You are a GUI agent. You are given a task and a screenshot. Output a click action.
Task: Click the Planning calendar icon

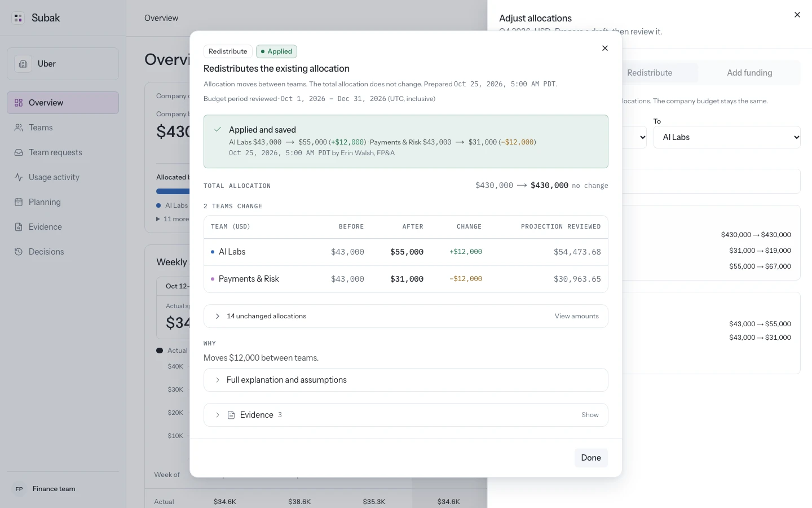click(x=19, y=202)
